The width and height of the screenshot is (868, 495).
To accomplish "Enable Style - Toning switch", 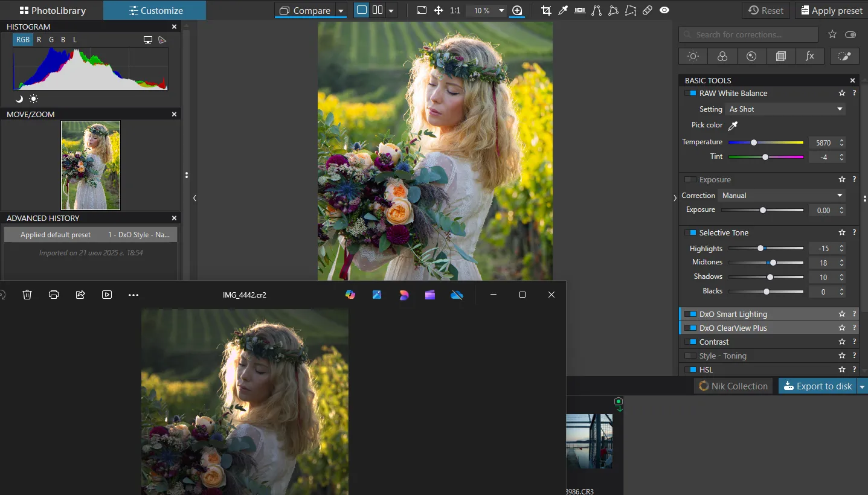I will tap(690, 356).
